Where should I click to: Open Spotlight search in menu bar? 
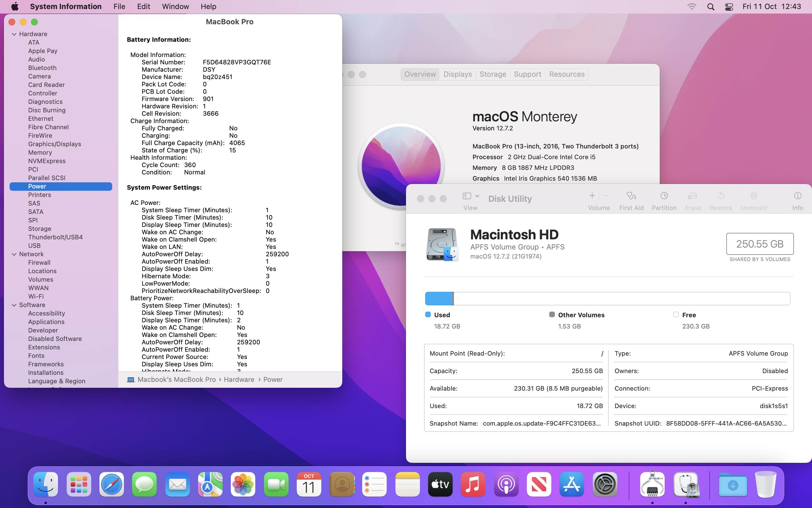(710, 6)
